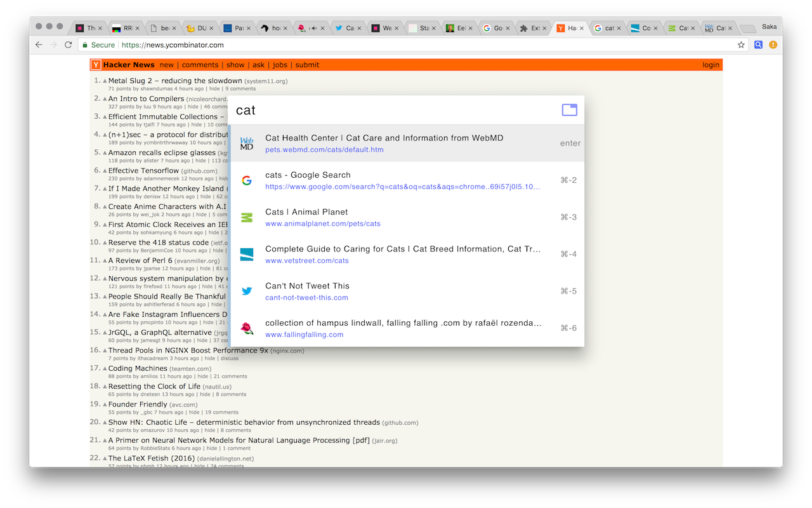Click the Google favicon beside cats - Google Search

247,180
